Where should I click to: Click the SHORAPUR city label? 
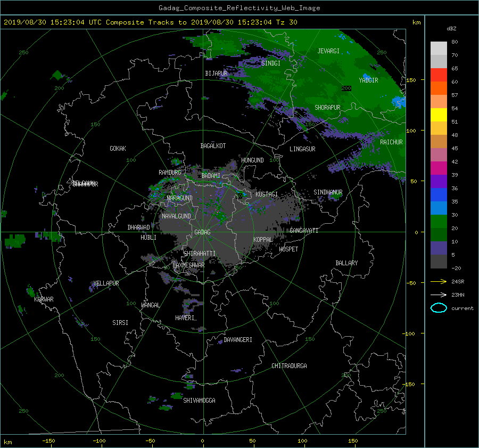[327, 108]
